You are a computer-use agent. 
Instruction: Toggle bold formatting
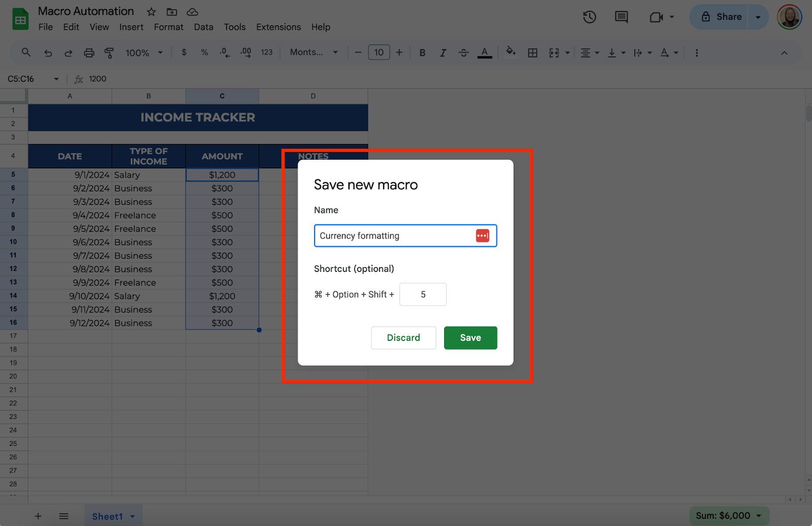click(422, 53)
